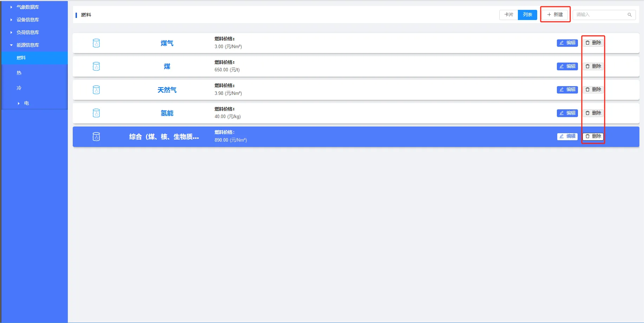Open 负荷信息库 in sidebar

(28, 32)
